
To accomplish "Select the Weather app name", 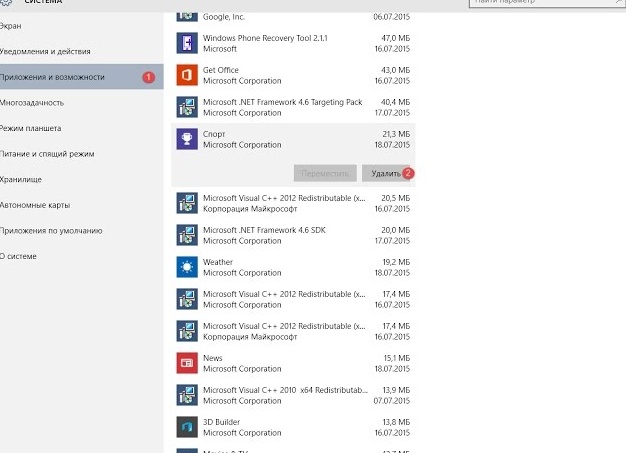I will [x=218, y=262].
